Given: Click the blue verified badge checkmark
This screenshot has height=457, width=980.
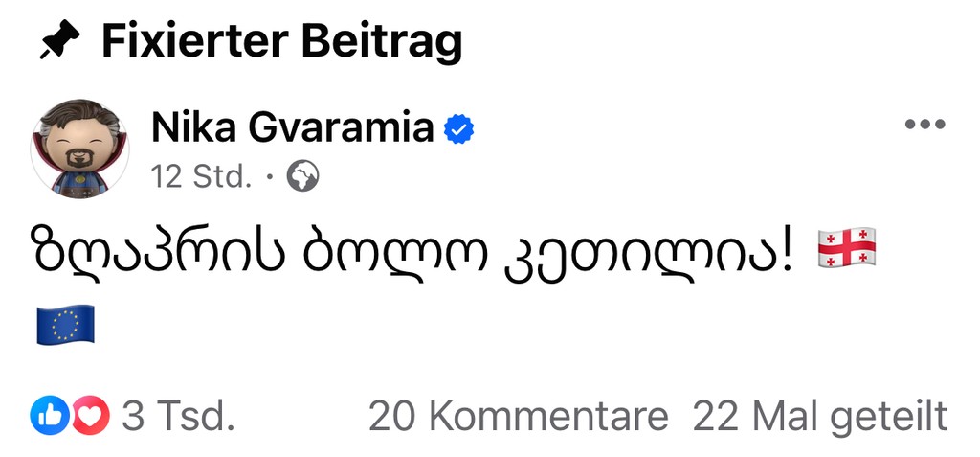Looking at the screenshot, I should tap(459, 128).
